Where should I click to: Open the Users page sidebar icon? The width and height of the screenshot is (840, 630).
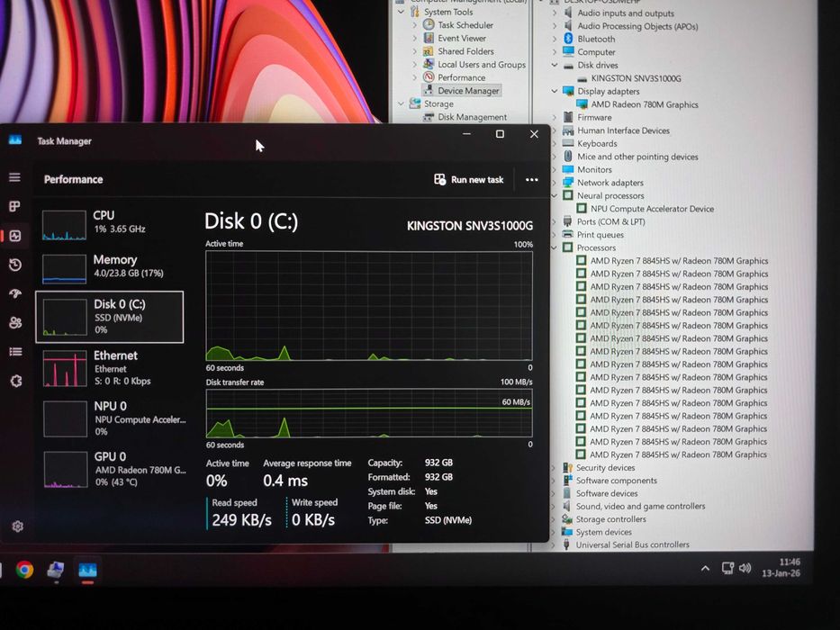[15, 322]
